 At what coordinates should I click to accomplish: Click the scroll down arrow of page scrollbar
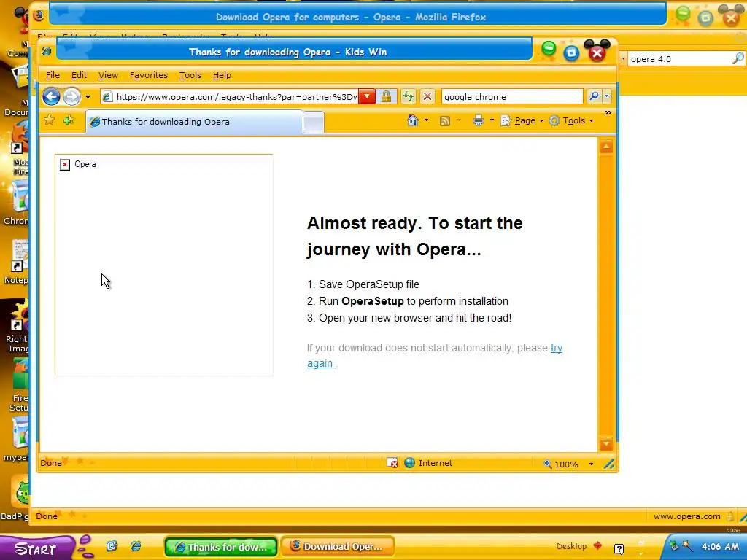tap(606, 444)
